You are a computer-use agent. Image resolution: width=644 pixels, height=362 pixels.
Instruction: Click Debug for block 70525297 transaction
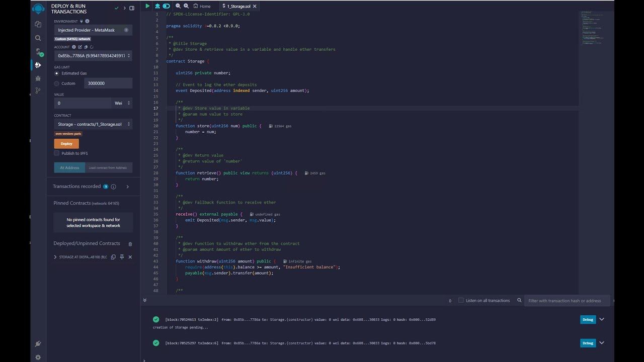point(588,343)
